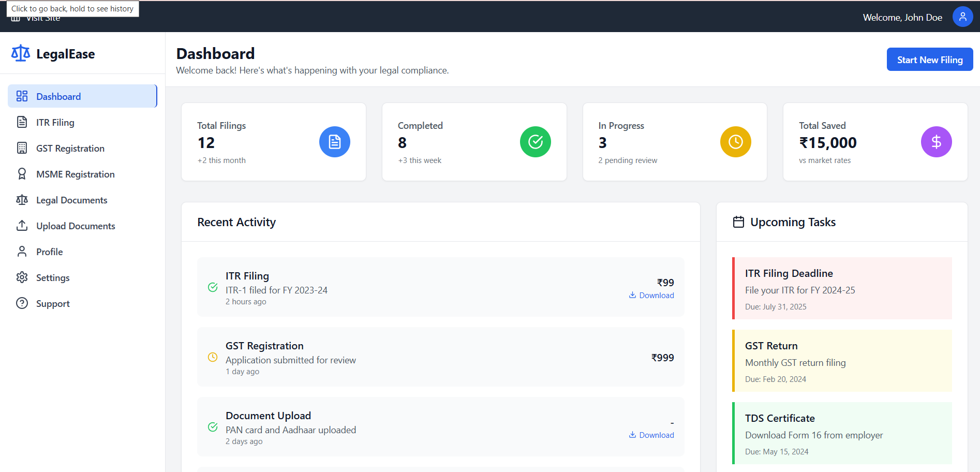Click the purple Total Saved dollar icon
Screen dimensions: 980x472
click(936, 142)
